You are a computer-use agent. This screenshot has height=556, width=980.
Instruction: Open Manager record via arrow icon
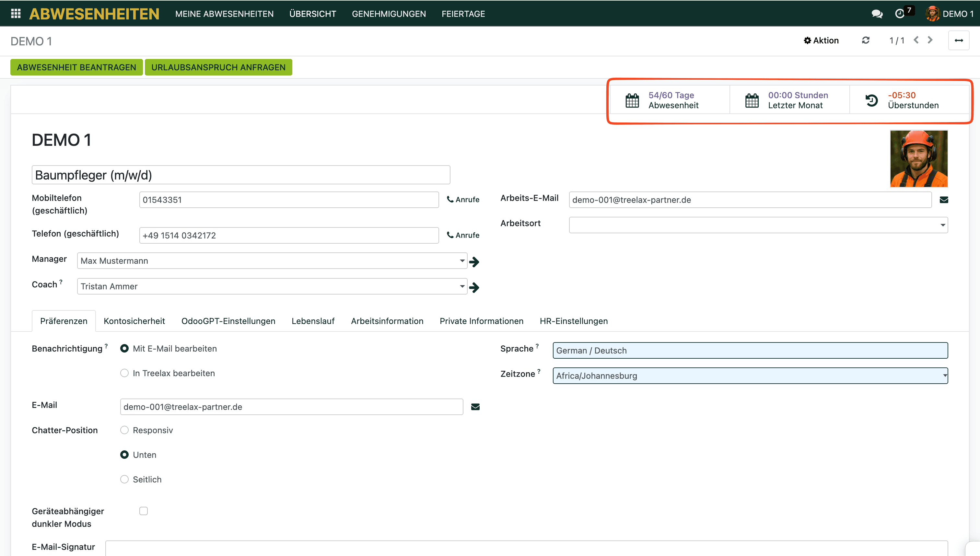pyautogui.click(x=474, y=261)
